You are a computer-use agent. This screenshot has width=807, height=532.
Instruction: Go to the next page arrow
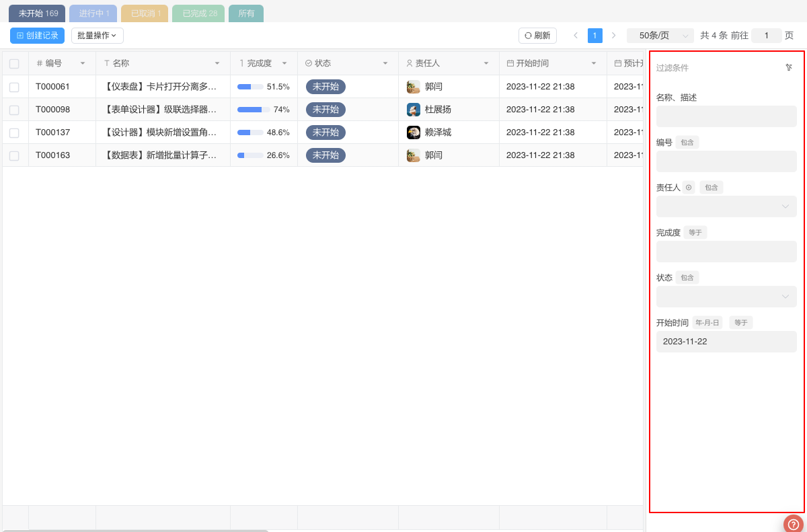click(x=613, y=36)
